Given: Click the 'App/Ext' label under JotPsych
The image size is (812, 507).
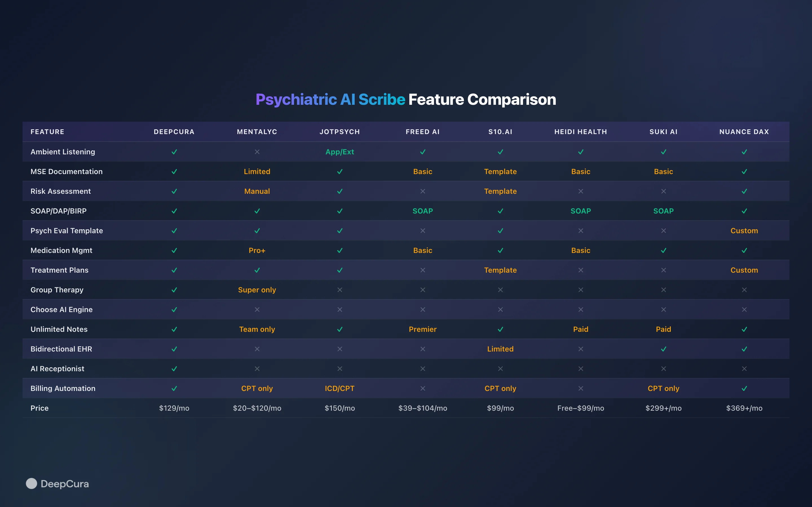Looking at the screenshot, I should (x=340, y=152).
